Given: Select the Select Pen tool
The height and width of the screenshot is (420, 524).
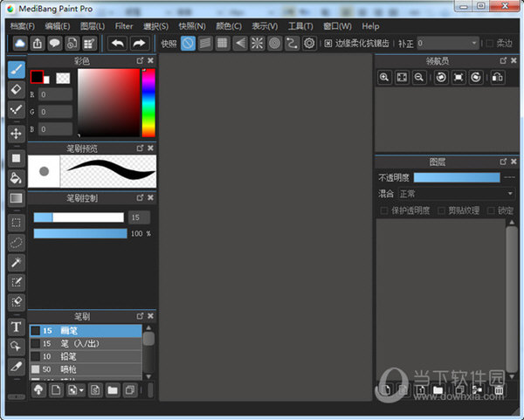Looking at the screenshot, I should (16, 282).
